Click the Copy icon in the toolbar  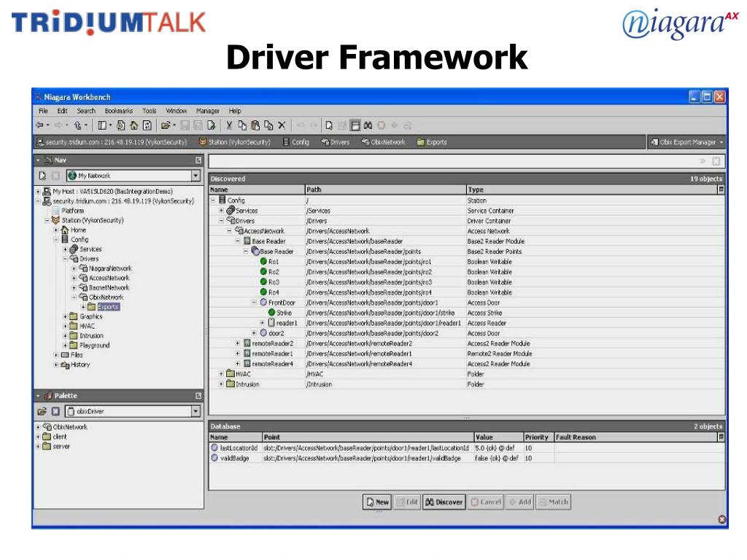tap(242, 125)
